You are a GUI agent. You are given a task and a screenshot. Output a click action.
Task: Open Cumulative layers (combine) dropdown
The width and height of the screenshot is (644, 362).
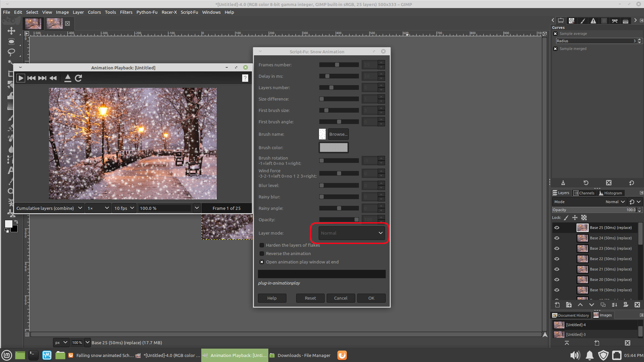pos(49,208)
